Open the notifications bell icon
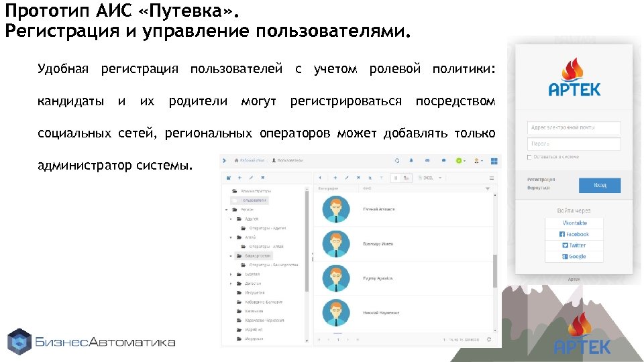This screenshot has width=644, height=362. click(411, 160)
